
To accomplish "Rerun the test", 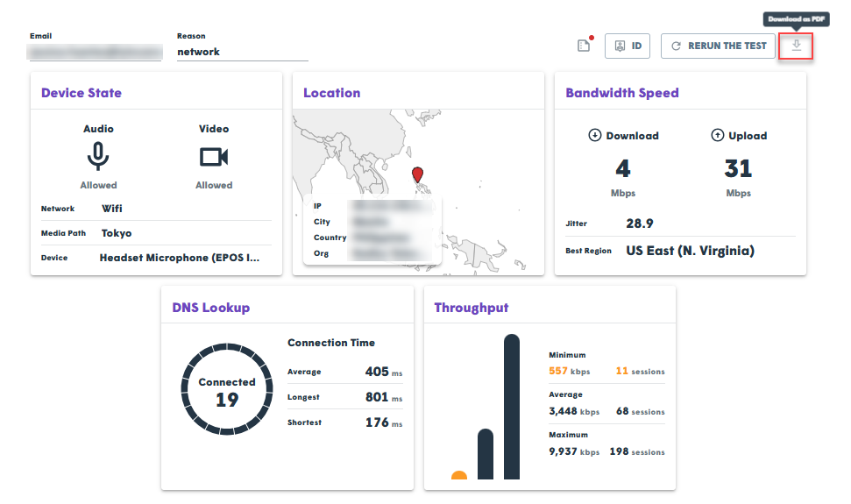I will point(718,46).
